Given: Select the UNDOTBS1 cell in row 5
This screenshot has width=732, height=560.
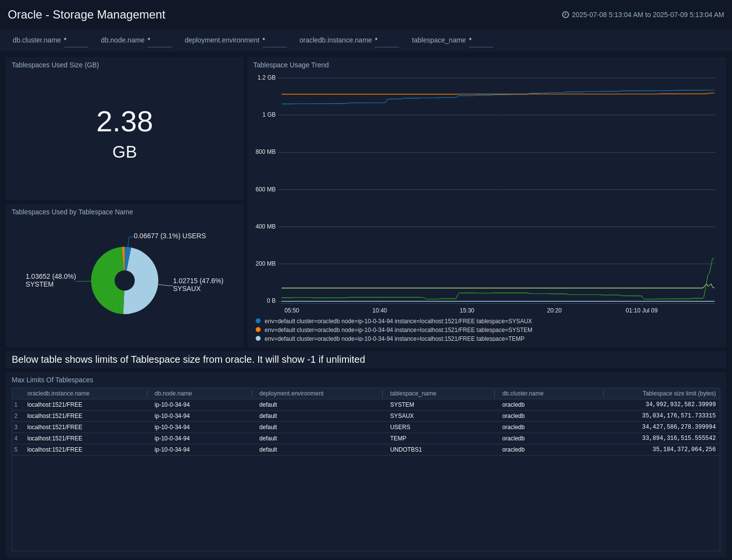Looking at the screenshot, I should click(x=406, y=450).
